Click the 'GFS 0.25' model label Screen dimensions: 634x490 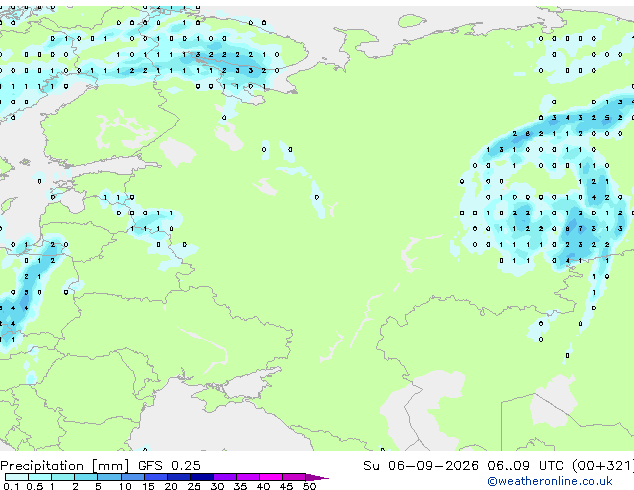pos(169,466)
